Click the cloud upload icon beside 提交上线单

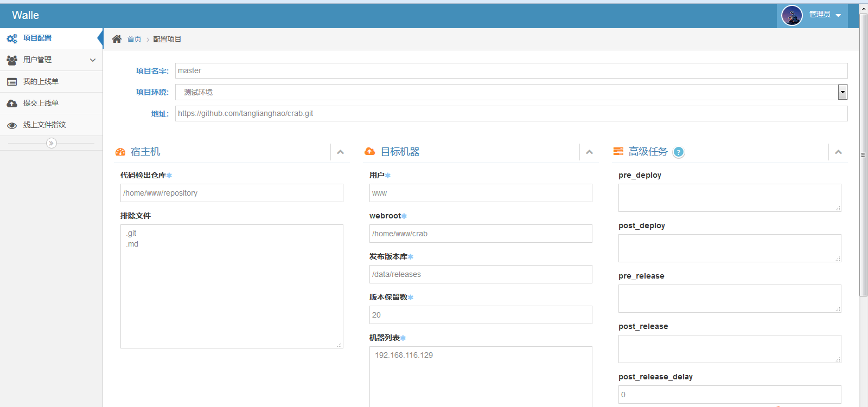[12, 104]
